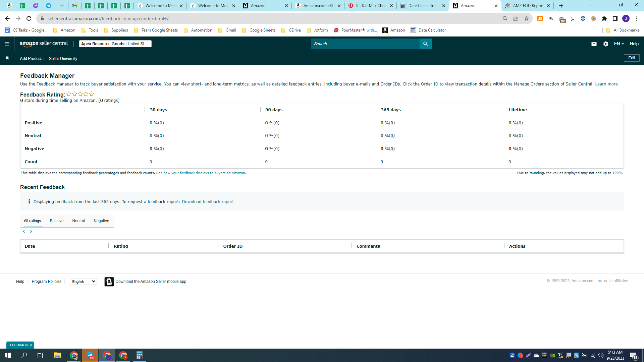Screen dimensions: 644x362
Task: Click Download feedback report link
Action: pos(208,202)
